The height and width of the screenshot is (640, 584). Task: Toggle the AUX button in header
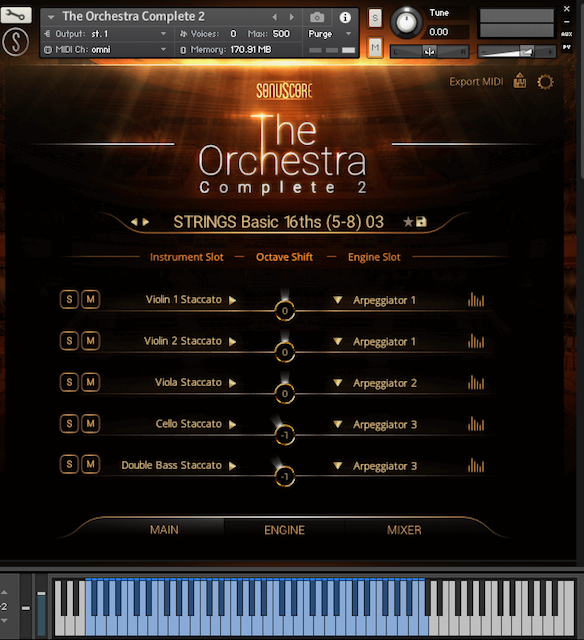click(x=566, y=34)
